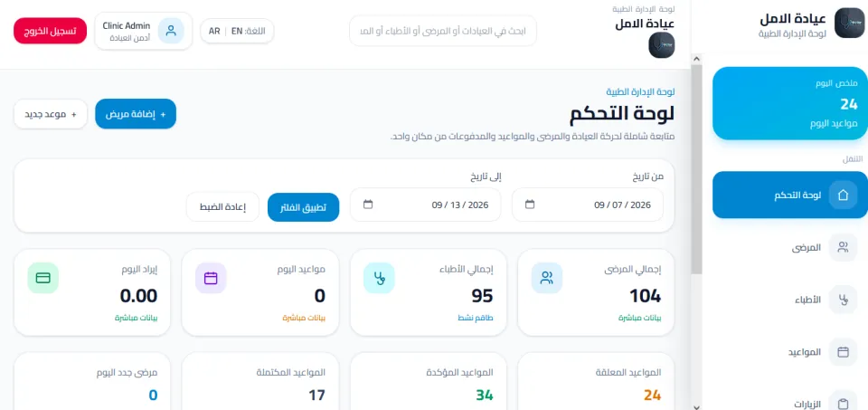Click the إجمالي المرضى value 104
Screen dimensions: 868x410
click(x=645, y=297)
